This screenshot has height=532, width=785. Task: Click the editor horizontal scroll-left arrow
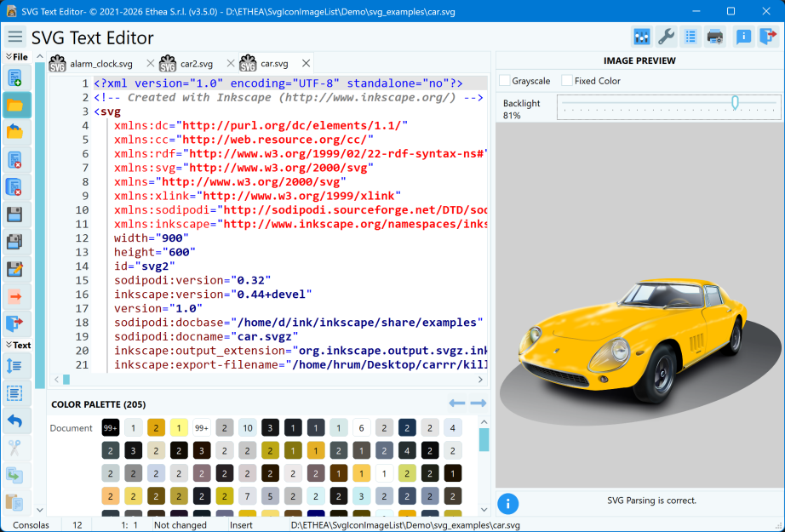pos(56,380)
